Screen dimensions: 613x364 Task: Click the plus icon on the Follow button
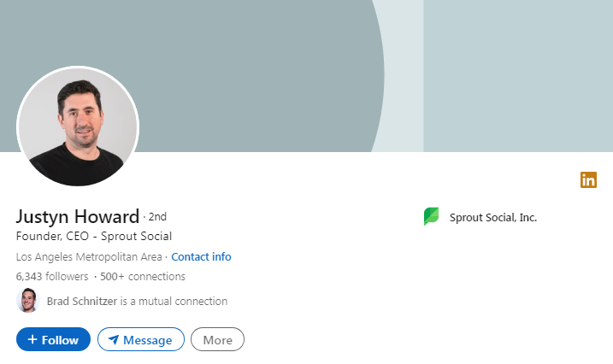coord(32,339)
